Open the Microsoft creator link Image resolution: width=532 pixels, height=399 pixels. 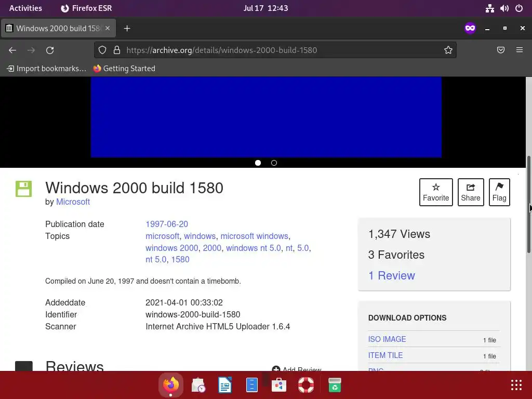click(73, 202)
